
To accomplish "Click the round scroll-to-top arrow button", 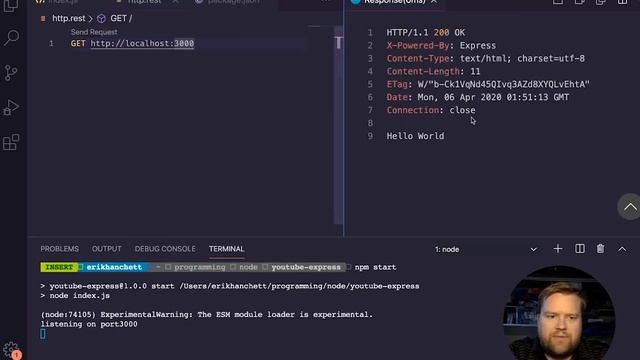I will [629, 207].
